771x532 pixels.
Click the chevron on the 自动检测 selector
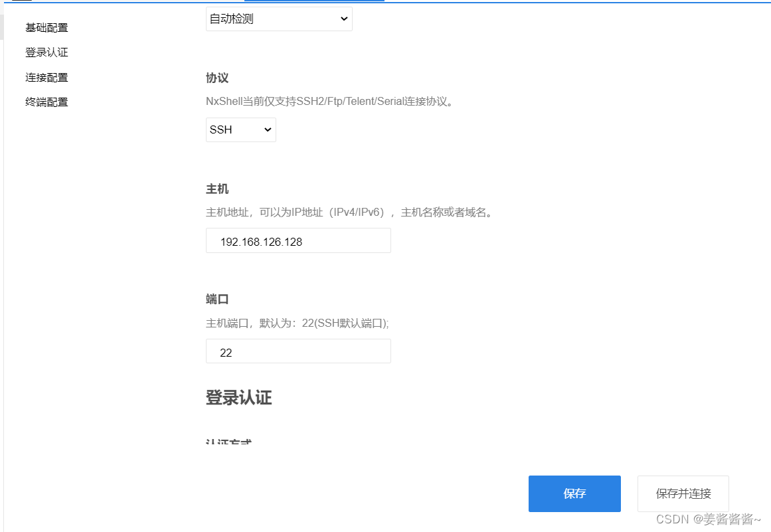343,19
